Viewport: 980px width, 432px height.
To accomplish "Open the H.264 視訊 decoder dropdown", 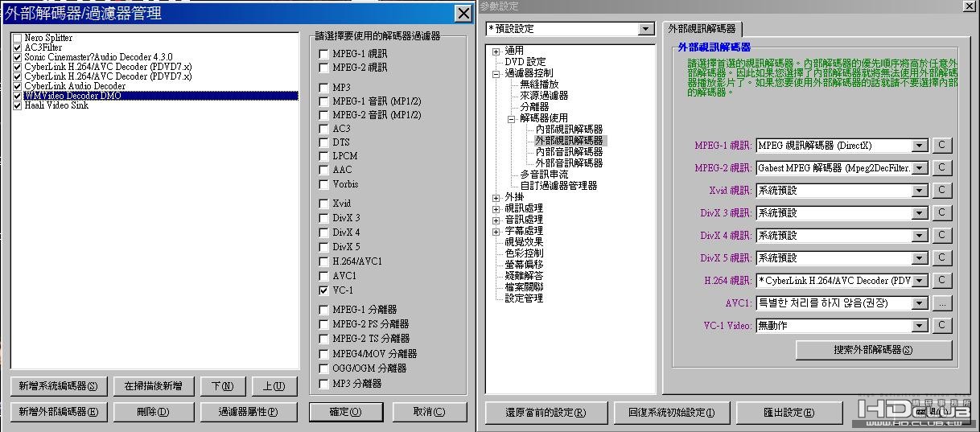I will click(x=920, y=281).
